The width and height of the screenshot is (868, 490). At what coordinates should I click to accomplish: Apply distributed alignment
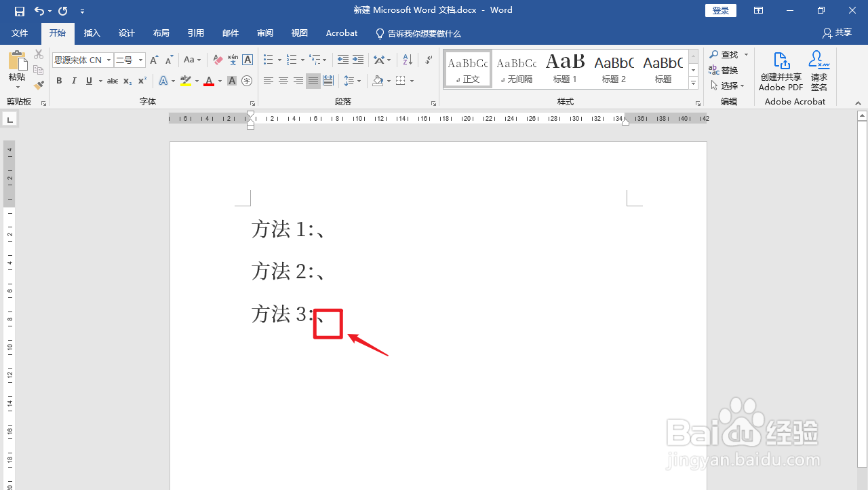(x=328, y=81)
